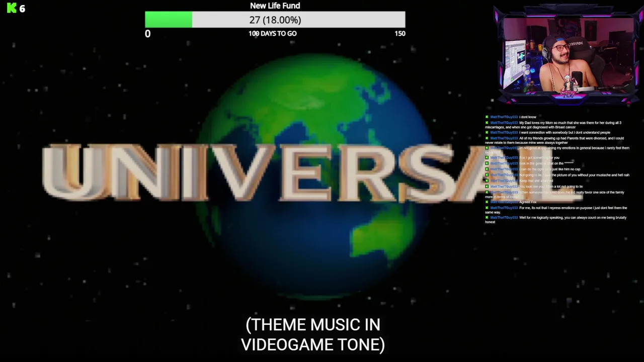The width and height of the screenshot is (644, 362).
Task: Click the '150' goal label under progress bar
Action: pos(400,33)
